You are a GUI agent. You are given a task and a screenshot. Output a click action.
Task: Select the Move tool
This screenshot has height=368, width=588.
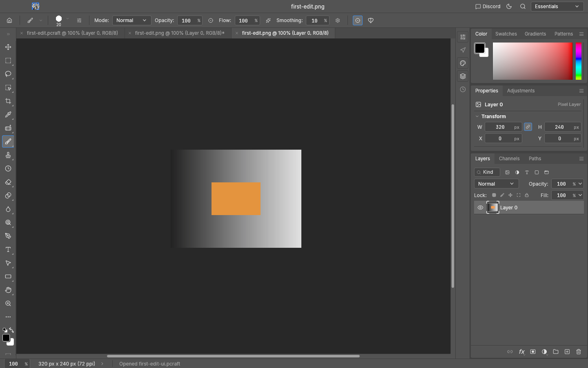(8, 47)
